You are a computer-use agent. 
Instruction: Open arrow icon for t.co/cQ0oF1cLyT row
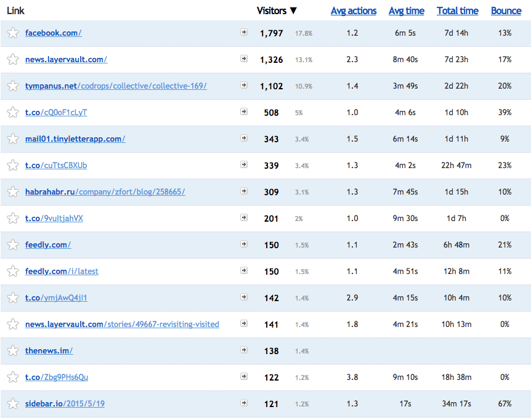point(244,111)
